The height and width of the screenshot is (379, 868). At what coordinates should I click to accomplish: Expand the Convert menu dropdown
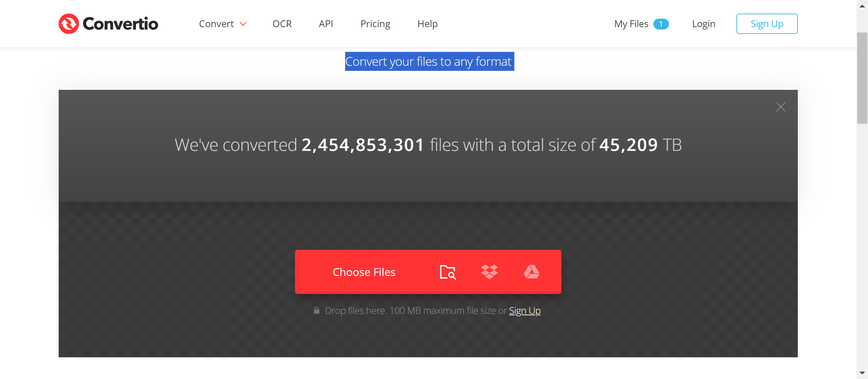(217, 24)
